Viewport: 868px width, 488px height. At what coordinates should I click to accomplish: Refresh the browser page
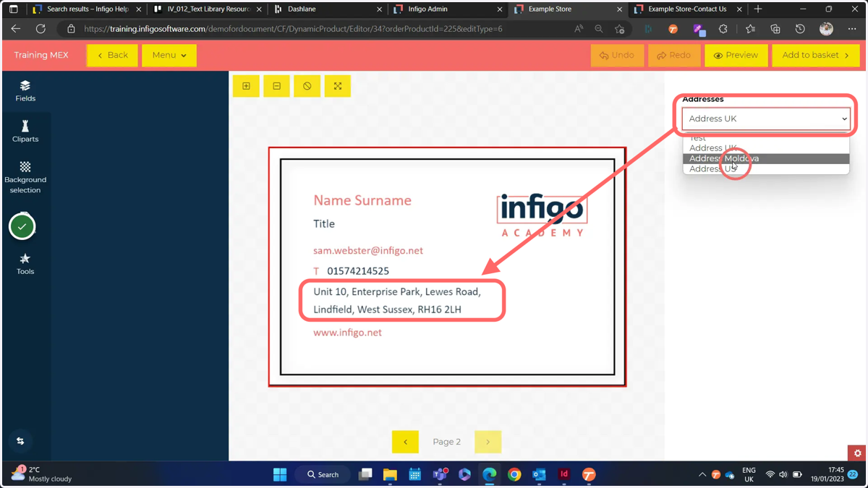41,29
